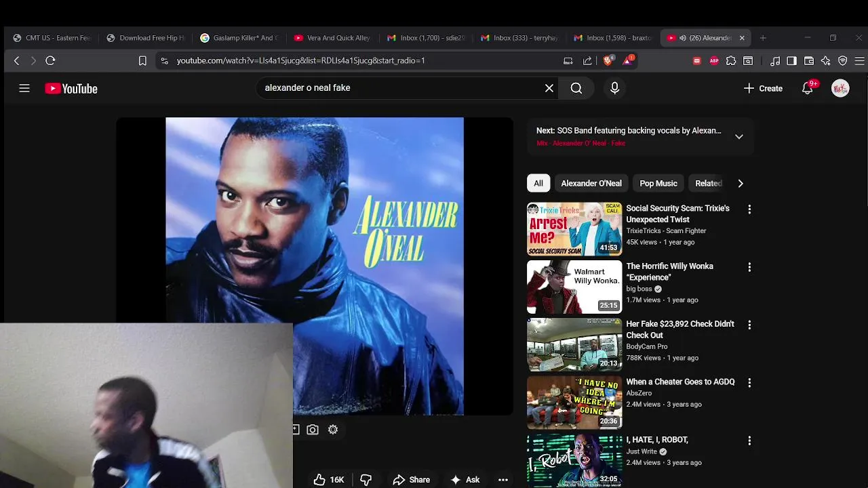This screenshot has height=488, width=868.
Task: Select the Related chip
Action: 708,183
